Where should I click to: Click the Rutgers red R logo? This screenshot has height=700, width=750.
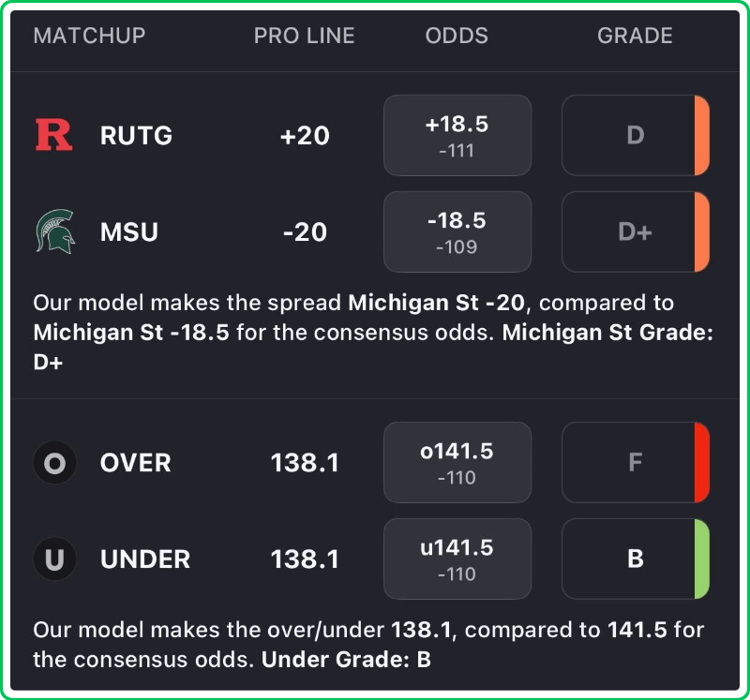[53, 135]
